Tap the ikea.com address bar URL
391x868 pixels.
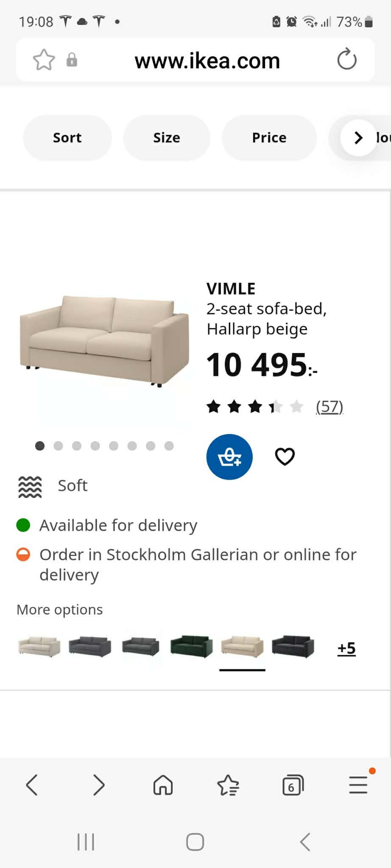(207, 61)
